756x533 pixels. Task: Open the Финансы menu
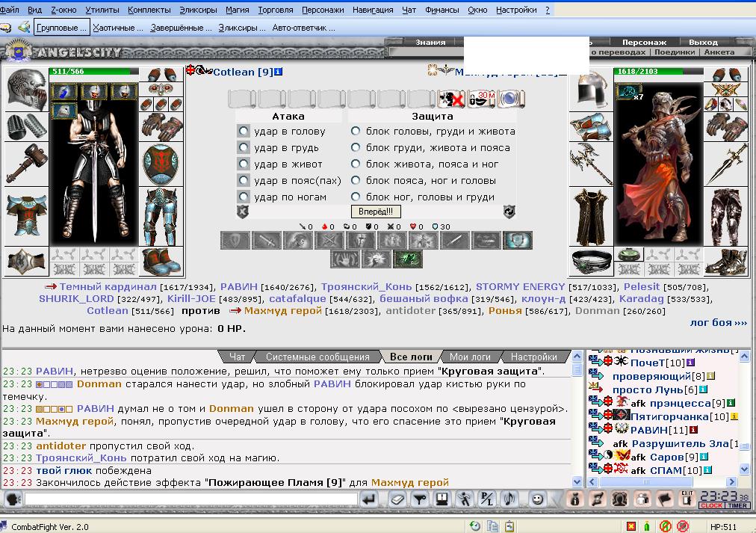441,10
